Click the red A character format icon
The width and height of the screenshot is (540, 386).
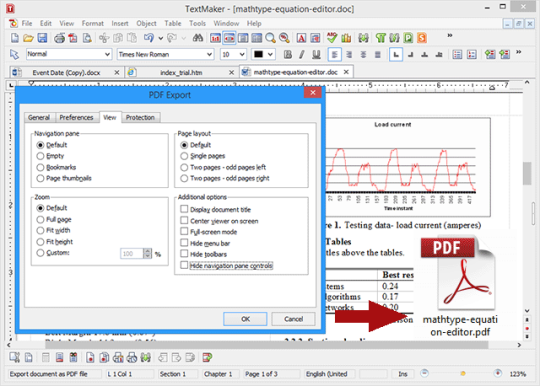[301, 38]
